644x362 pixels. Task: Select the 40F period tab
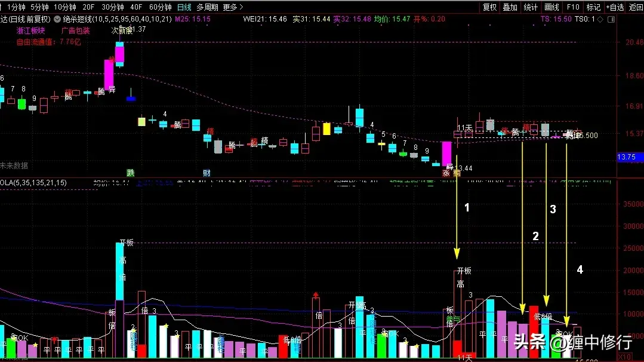coord(136,7)
